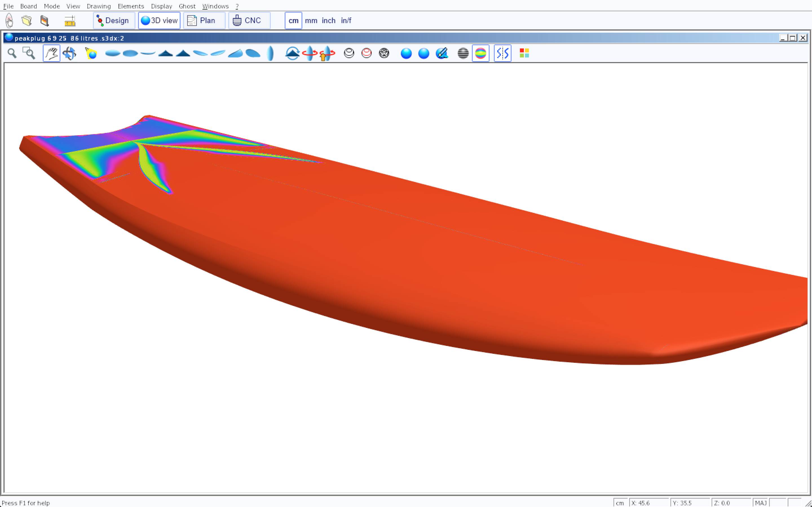Switch units to mm
Viewport: 812px width, 507px height.
coord(311,21)
